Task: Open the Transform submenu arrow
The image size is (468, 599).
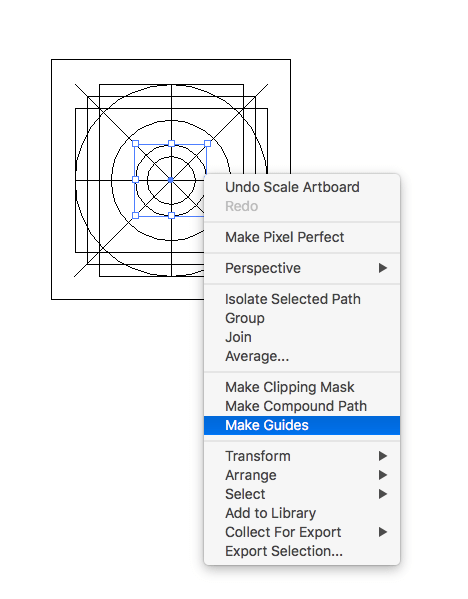Action: click(383, 456)
